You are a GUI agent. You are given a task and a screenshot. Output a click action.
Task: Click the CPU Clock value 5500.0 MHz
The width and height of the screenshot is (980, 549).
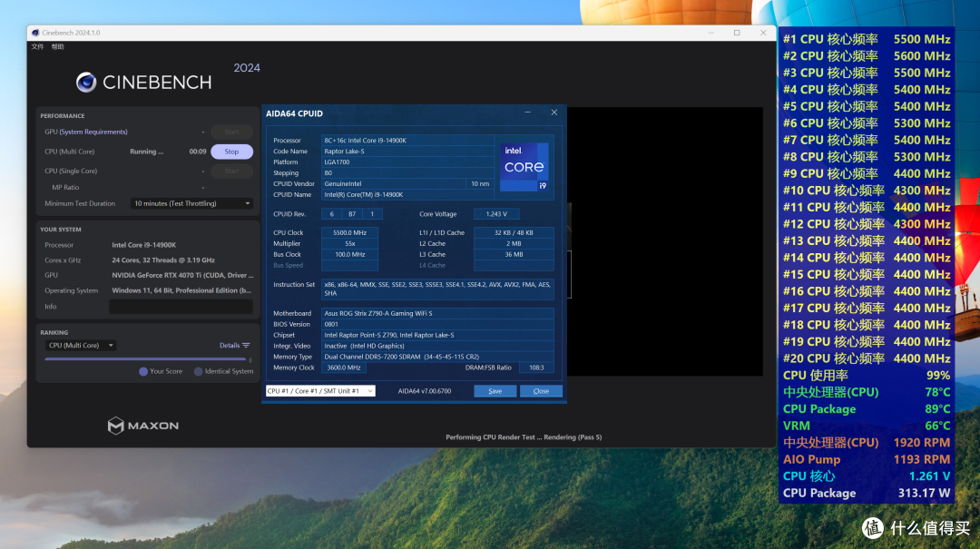[x=349, y=232]
